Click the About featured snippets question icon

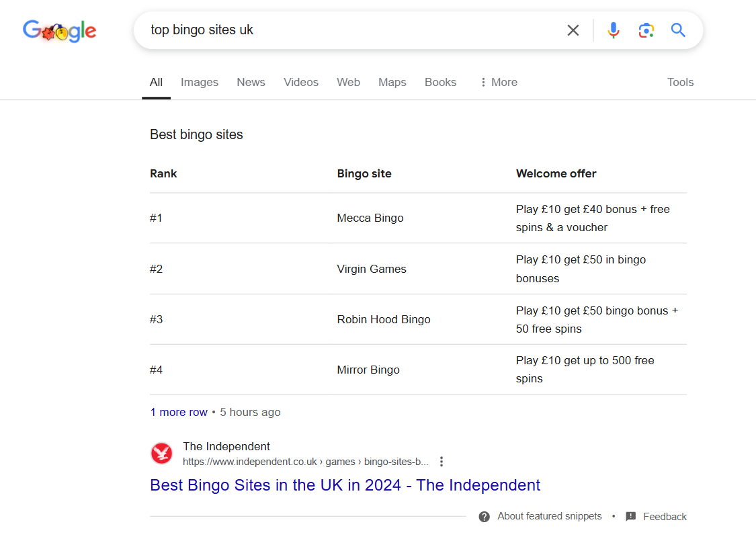point(484,517)
